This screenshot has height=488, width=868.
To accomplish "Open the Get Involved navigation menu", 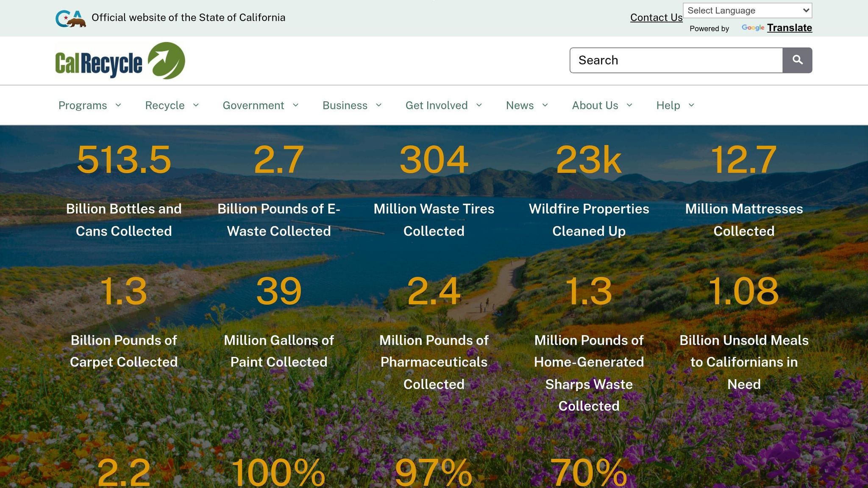I will pyautogui.click(x=437, y=105).
